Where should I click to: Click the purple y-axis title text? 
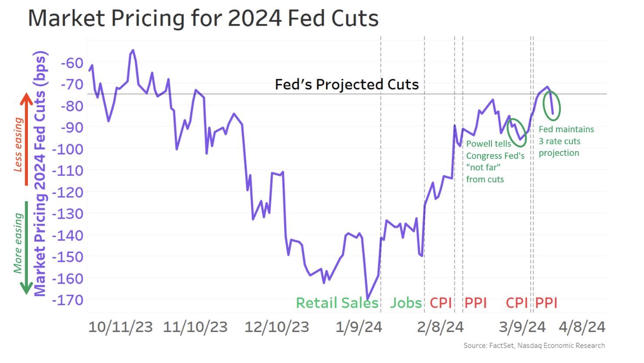[40, 174]
